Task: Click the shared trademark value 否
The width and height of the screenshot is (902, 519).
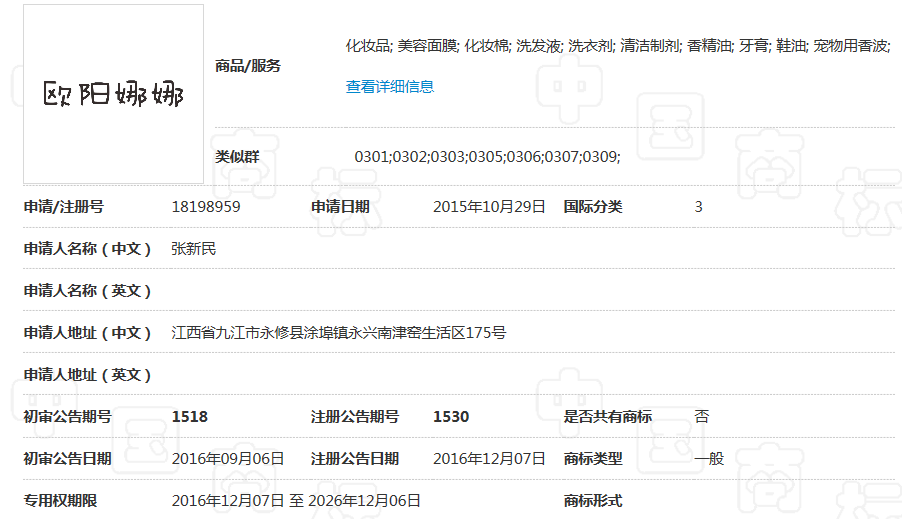Action: (x=702, y=417)
